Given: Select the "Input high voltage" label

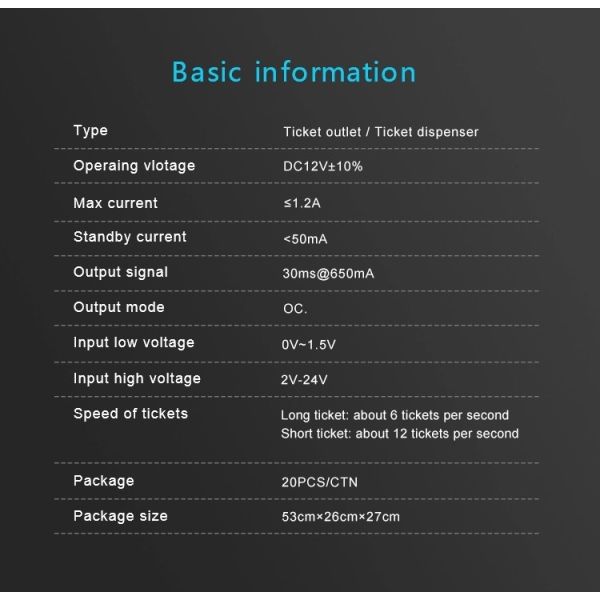Looking at the screenshot, I should pos(136,378).
